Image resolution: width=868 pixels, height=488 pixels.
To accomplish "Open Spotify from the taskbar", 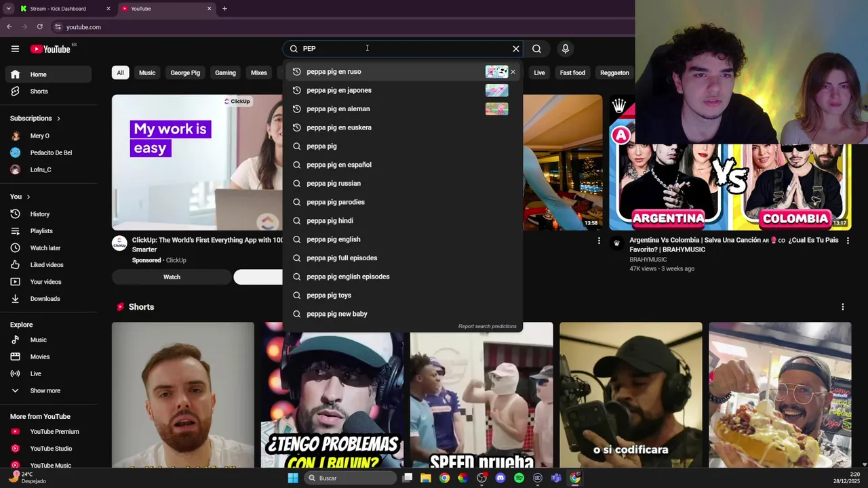I will [519, 478].
